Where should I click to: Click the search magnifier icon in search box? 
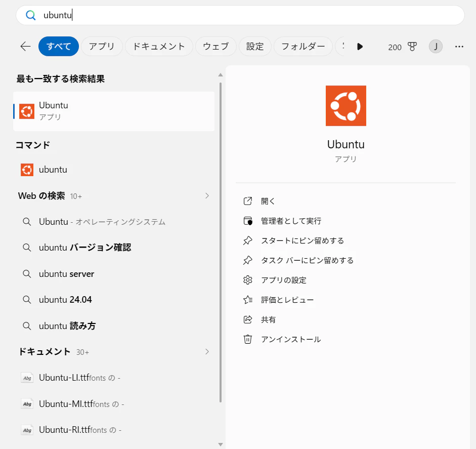pos(31,15)
